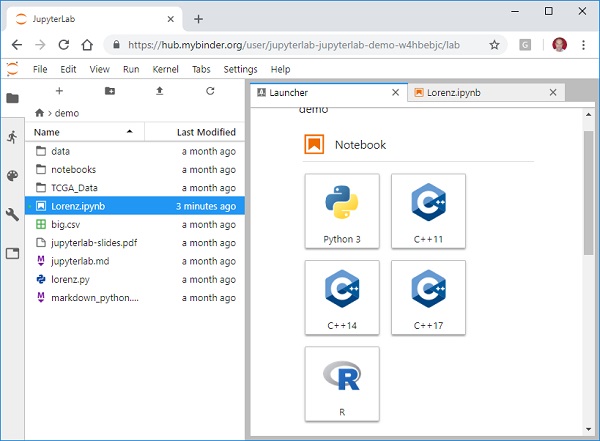Click the launcher scroll down arrow
Viewport: 600px width, 441px height.
pyautogui.click(x=588, y=429)
